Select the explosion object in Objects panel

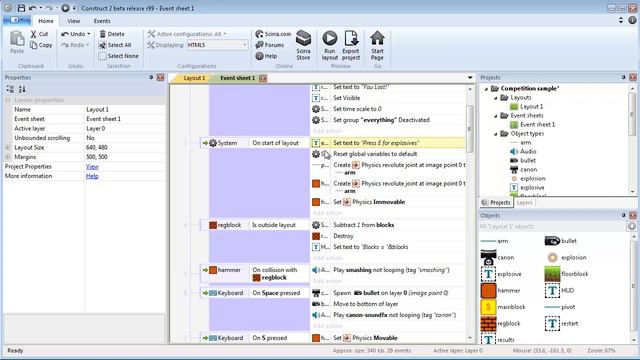tap(566, 258)
